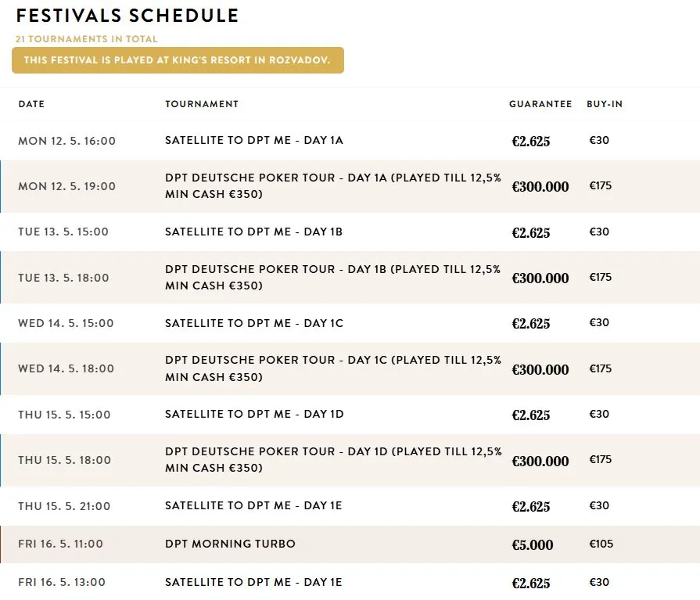
Task: View DPT Deutsche Poker Tour Day 1D
Action: pyautogui.click(x=332, y=460)
